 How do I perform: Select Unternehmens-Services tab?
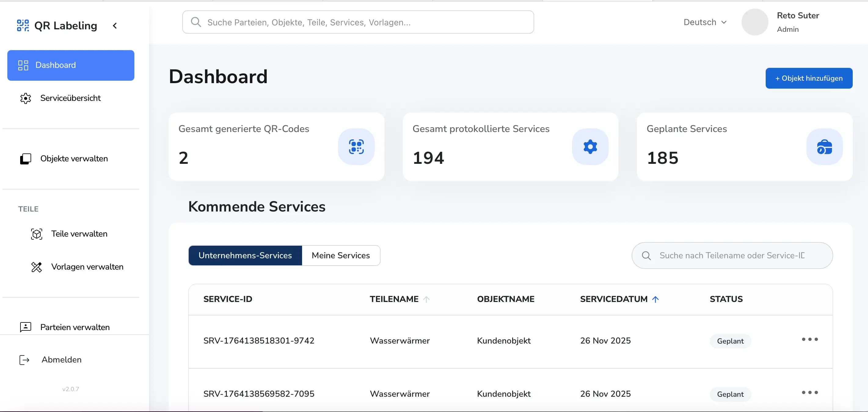click(245, 255)
